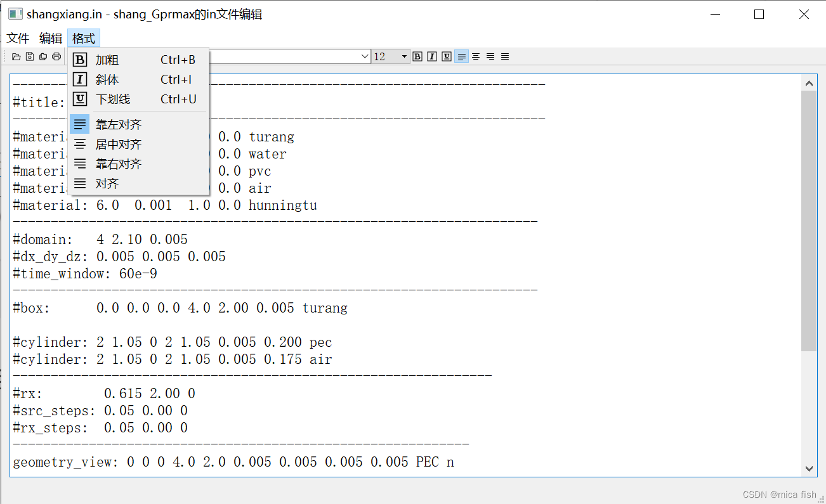The image size is (826, 504).
Task: Choose 斜体 from the format menu
Action: (x=138, y=79)
